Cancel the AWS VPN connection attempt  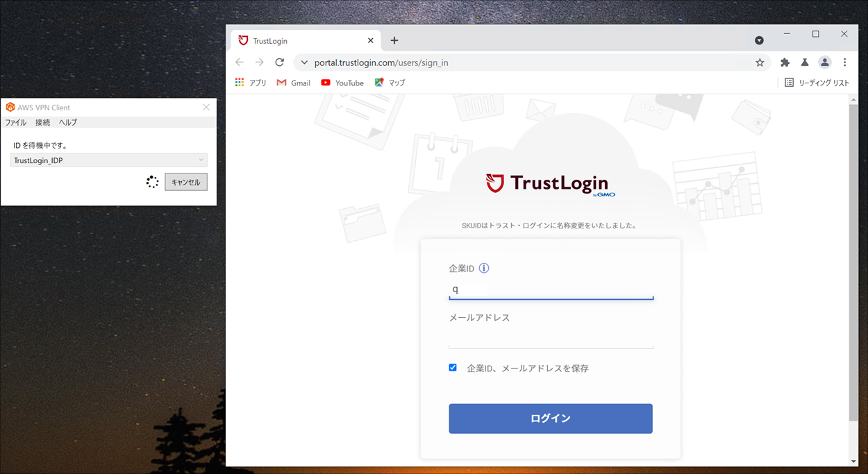(x=186, y=182)
